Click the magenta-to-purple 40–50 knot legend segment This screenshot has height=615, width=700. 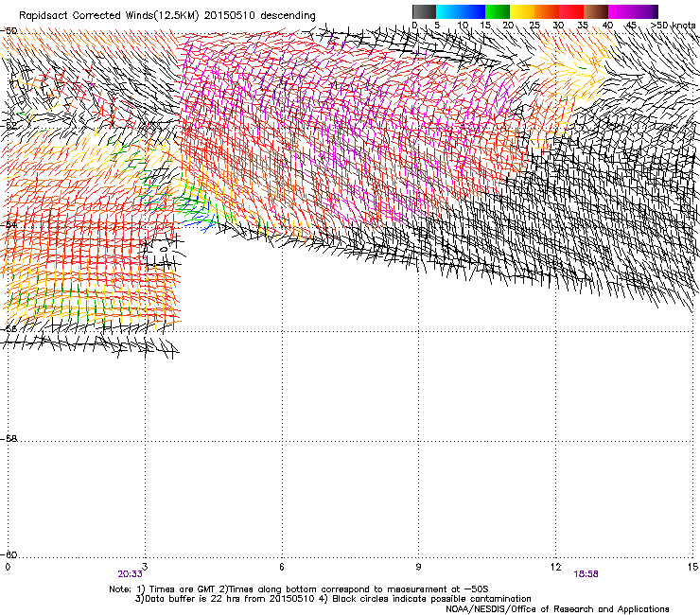point(630,11)
